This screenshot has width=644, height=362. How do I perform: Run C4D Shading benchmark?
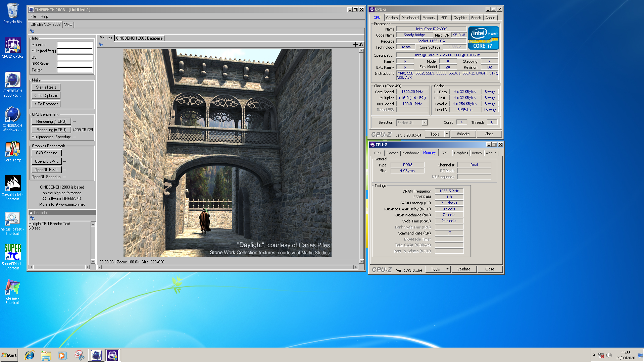(x=47, y=153)
